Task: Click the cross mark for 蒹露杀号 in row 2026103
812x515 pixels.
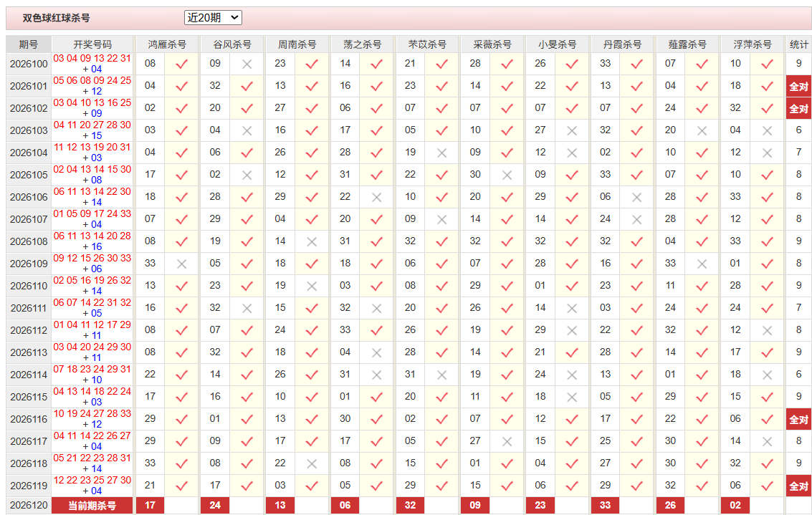Action: coord(702,131)
